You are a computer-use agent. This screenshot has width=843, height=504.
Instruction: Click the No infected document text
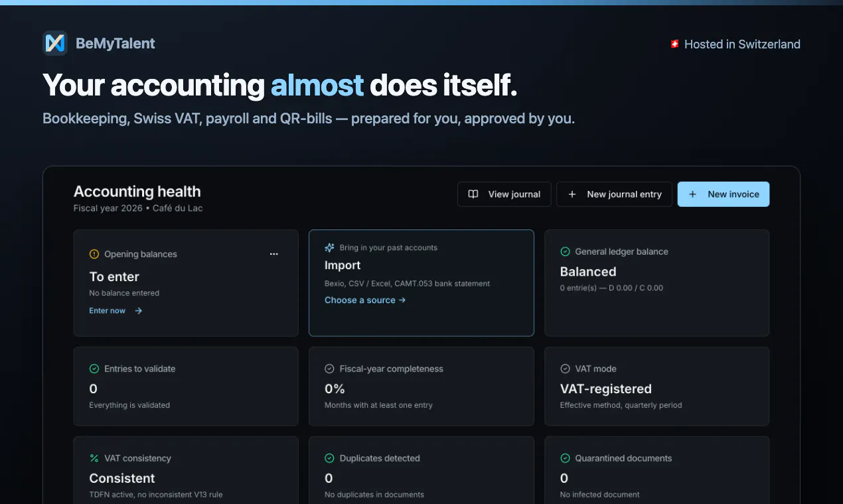click(x=600, y=495)
